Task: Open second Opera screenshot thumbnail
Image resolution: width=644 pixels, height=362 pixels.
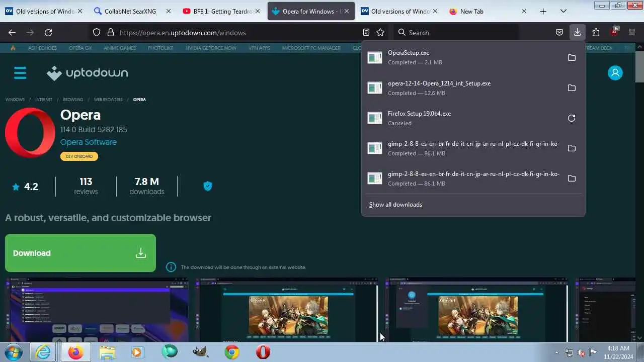Action: 287,310
